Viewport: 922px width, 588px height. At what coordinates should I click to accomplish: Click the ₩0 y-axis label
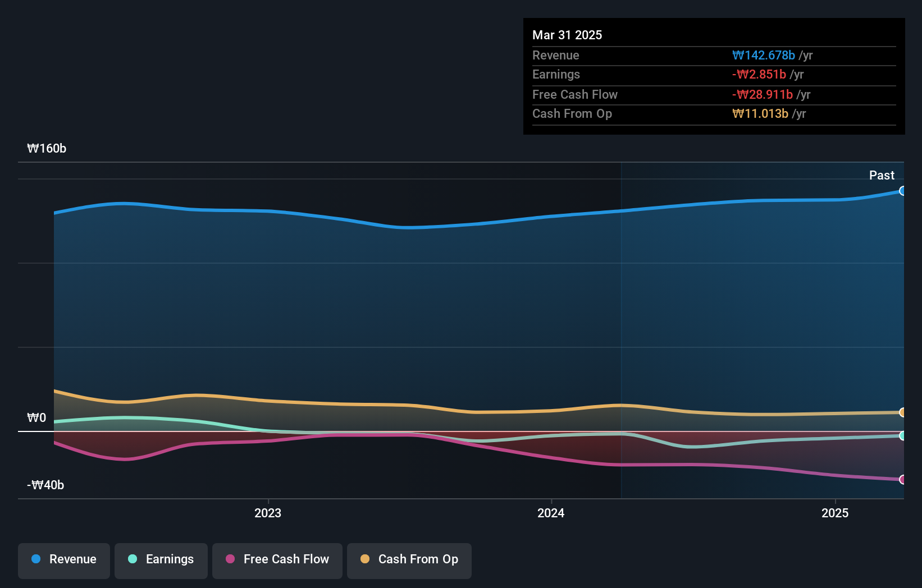pyautogui.click(x=36, y=417)
